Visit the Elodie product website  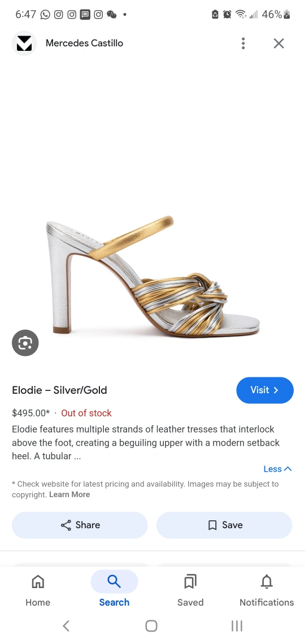coord(265,390)
